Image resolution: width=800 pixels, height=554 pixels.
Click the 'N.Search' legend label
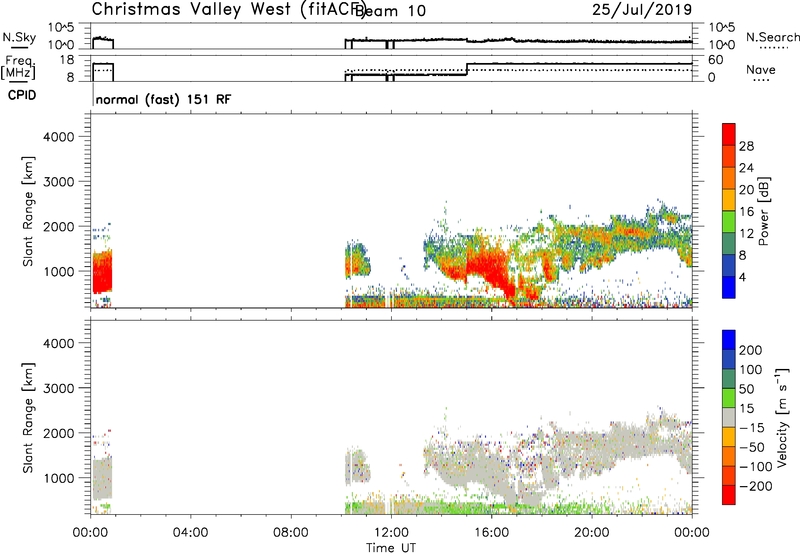tap(772, 37)
